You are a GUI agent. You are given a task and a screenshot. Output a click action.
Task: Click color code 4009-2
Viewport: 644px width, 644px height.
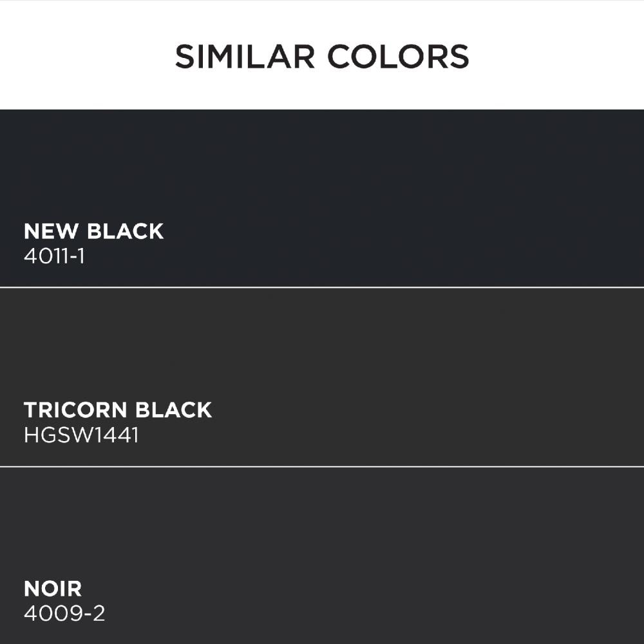[x=64, y=614]
